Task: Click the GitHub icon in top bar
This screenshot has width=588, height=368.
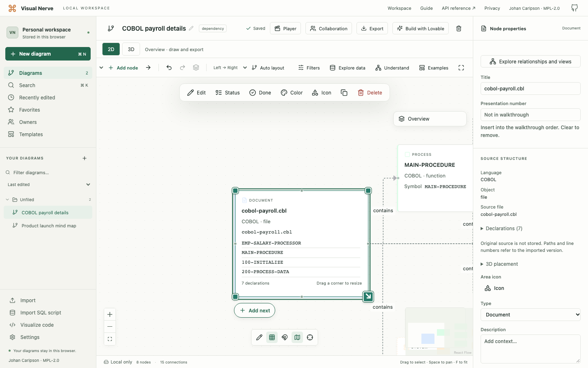Action: click(x=575, y=8)
